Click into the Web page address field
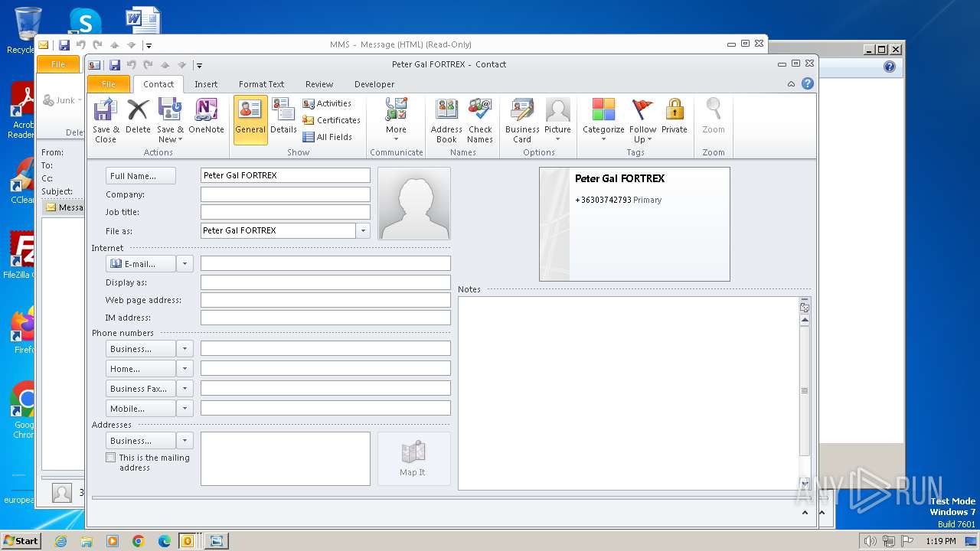The height and width of the screenshot is (551, 980). tap(325, 300)
